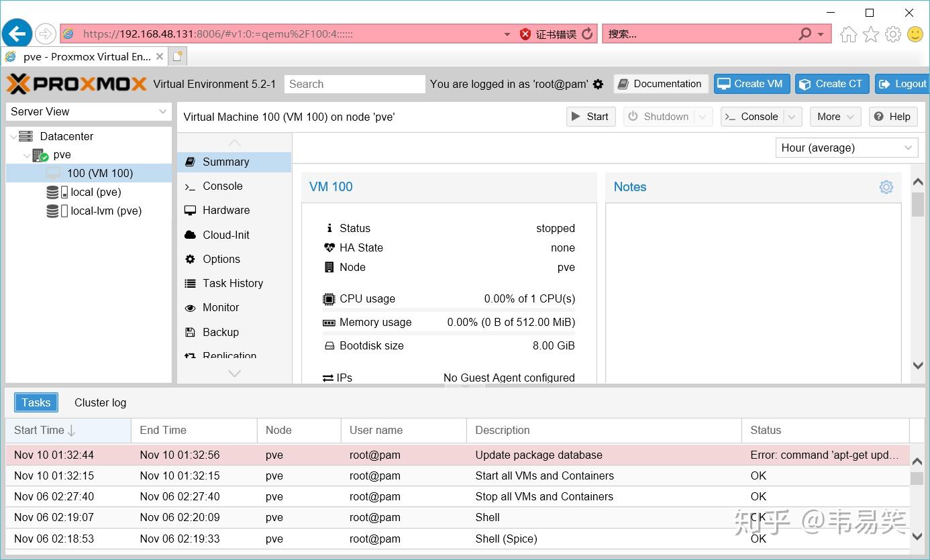Click the Notes panel gear icon
Image resolution: width=930 pixels, height=560 pixels.
(886, 187)
